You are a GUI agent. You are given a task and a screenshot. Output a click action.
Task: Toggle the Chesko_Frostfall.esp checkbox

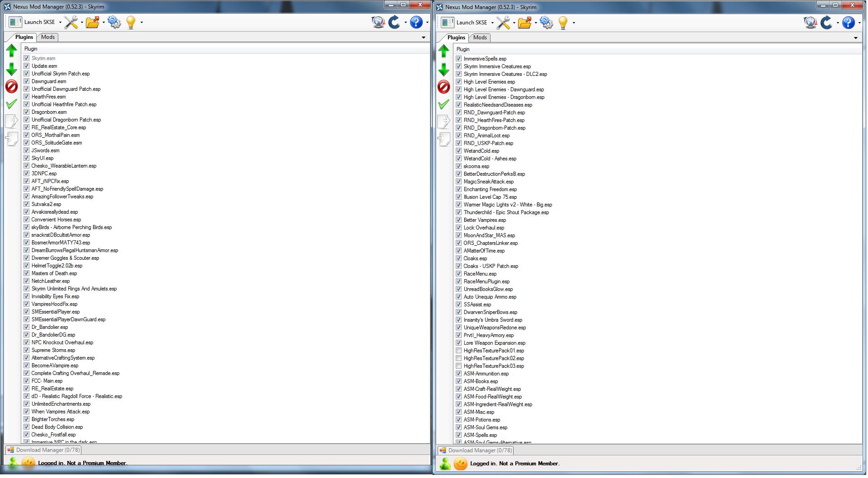tap(27, 435)
